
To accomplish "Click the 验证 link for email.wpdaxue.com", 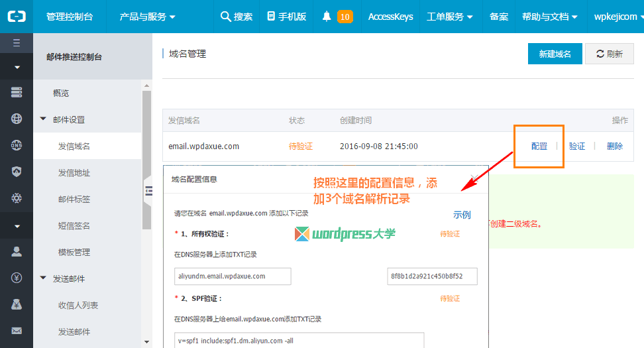I will 577,146.
